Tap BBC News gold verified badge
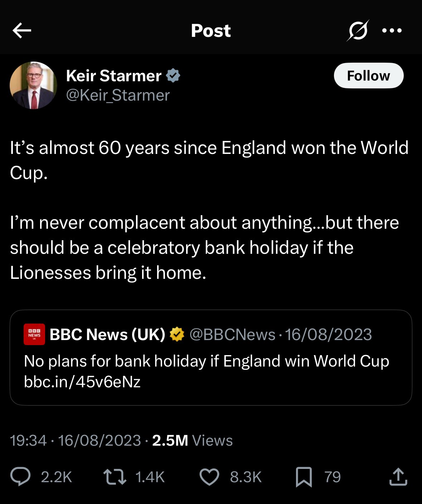 [x=177, y=334]
